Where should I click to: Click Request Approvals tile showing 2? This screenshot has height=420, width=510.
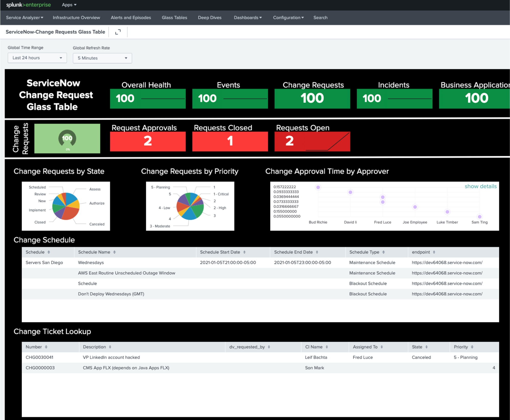tap(148, 142)
